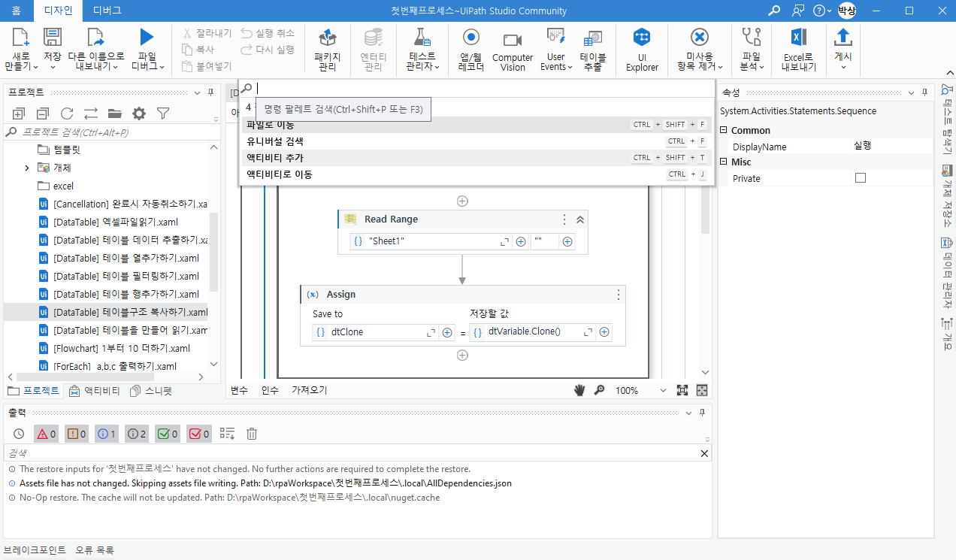
Task: Click the pin icon on the 속성 panel
Action: [x=924, y=92]
